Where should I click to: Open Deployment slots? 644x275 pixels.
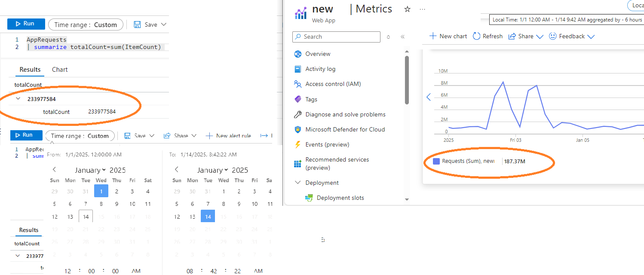[340, 198]
